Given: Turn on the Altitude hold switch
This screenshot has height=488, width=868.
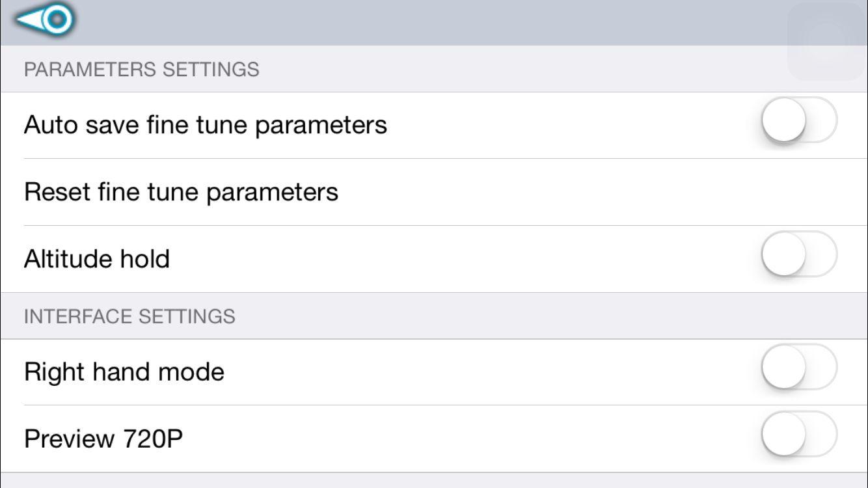Looking at the screenshot, I should [x=798, y=254].
